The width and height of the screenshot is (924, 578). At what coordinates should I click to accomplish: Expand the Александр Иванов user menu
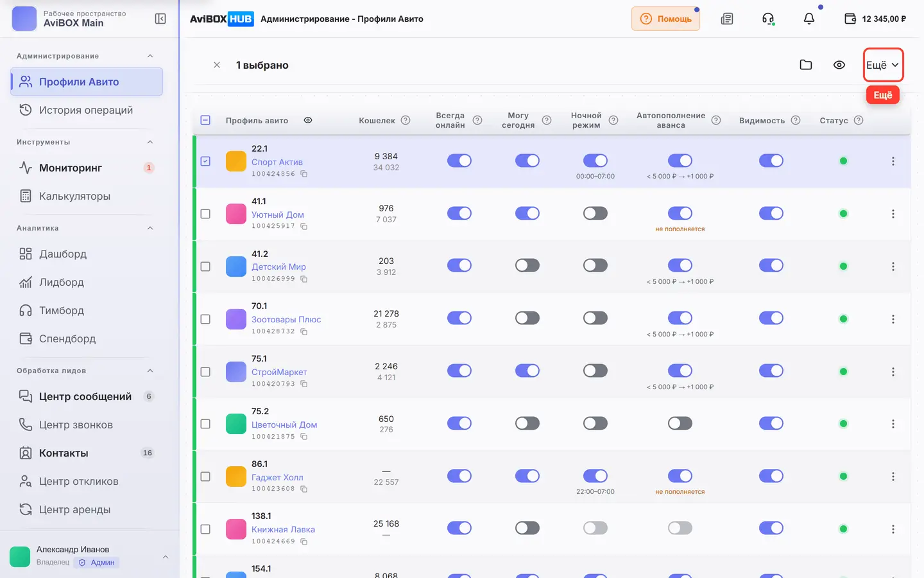pos(166,557)
